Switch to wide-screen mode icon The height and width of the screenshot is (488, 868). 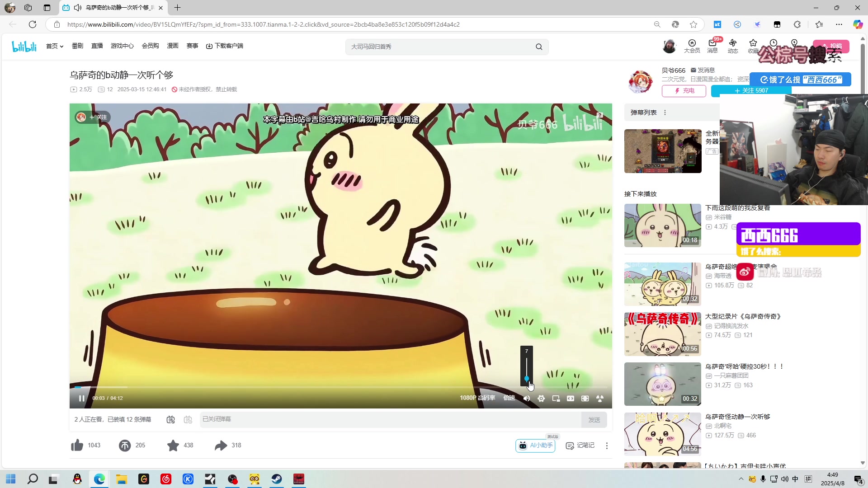(x=571, y=399)
